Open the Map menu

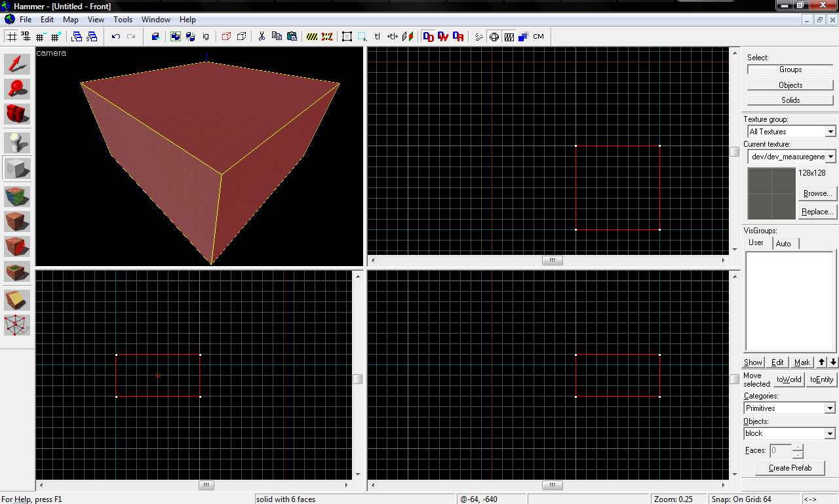[x=71, y=20]
